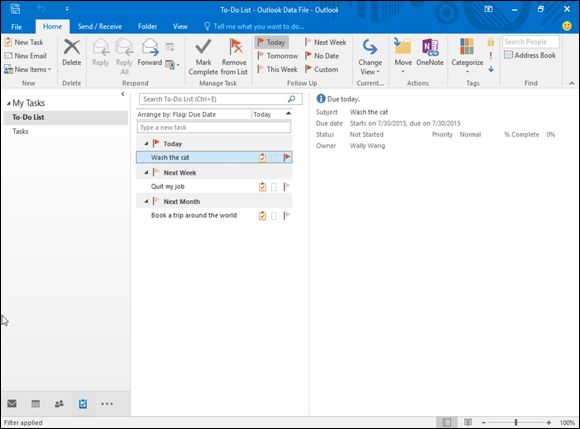Check category box for Book a trip

(x=274, y=216)
